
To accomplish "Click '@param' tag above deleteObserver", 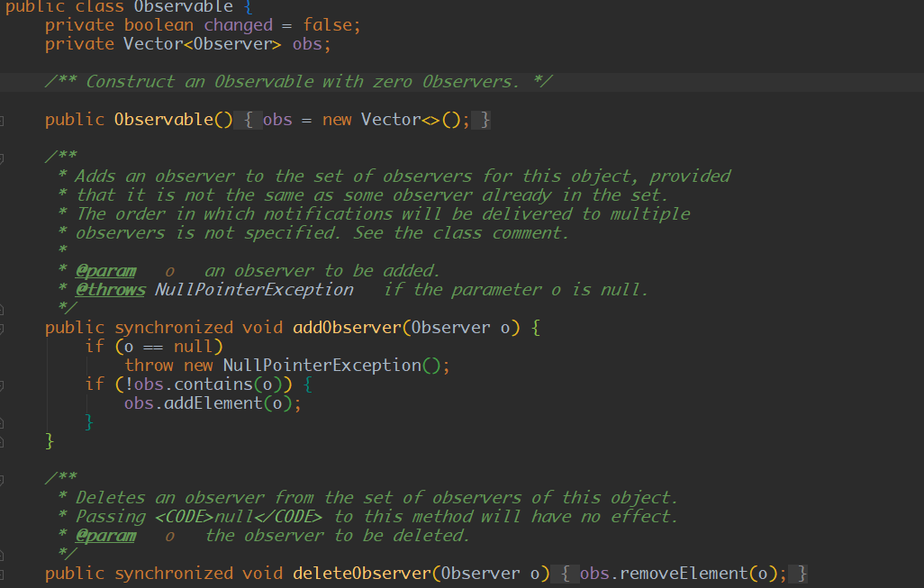I will pyautogui.click(x=105, y=536).
